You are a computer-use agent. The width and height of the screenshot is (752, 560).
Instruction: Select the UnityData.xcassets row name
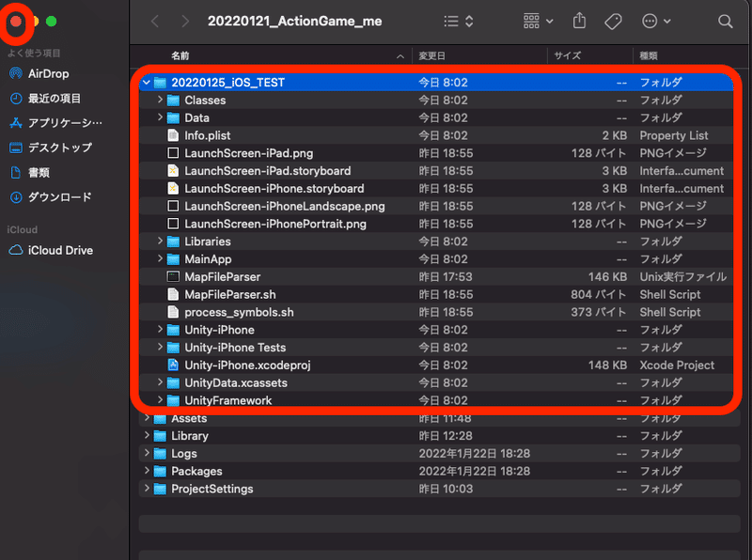click(236, 383)
